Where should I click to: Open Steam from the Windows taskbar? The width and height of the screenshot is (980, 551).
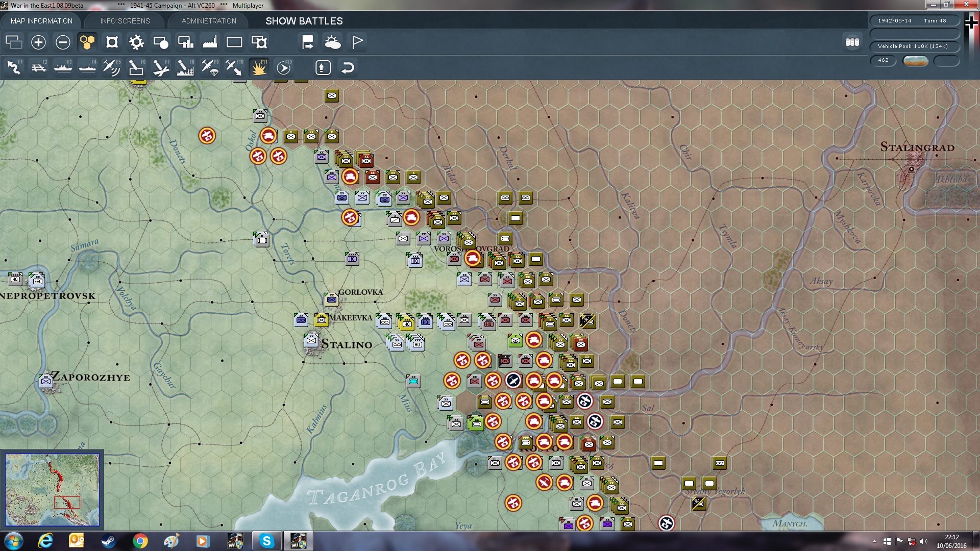tap(108, 541)
